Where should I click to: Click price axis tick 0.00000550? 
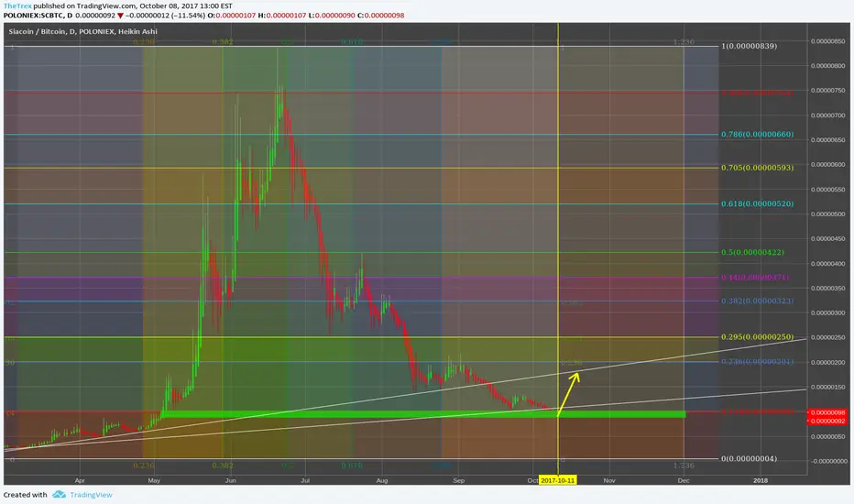(827, 190)
